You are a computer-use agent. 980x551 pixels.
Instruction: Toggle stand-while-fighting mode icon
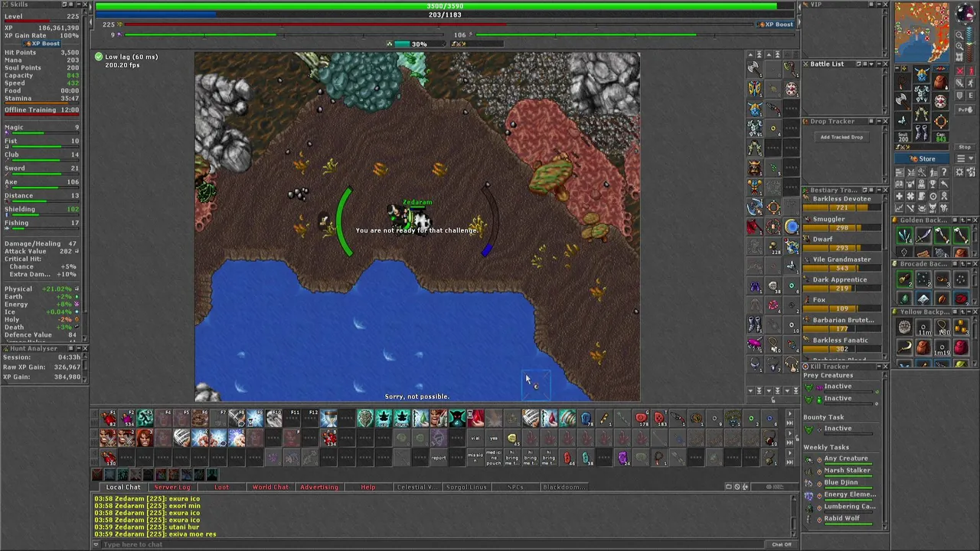tap(972, 70)
